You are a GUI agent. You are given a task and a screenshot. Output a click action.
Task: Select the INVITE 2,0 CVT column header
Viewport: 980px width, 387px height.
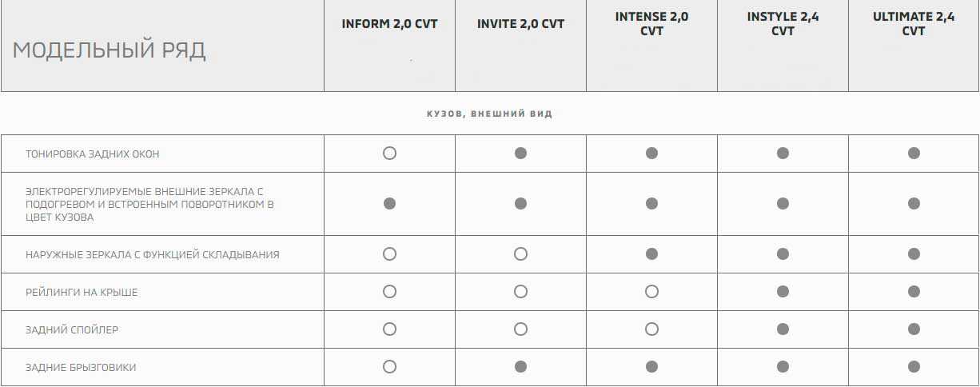click(520, 24)
